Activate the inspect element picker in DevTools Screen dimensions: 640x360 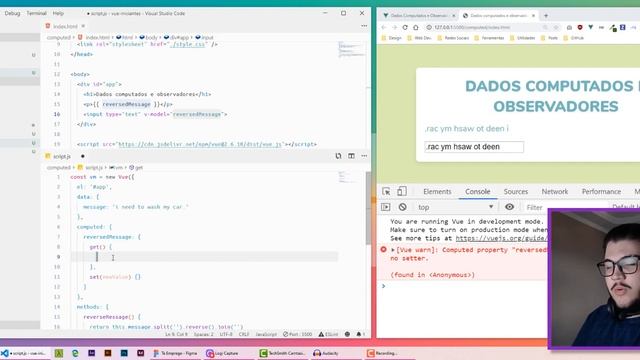tap(386, 191)
